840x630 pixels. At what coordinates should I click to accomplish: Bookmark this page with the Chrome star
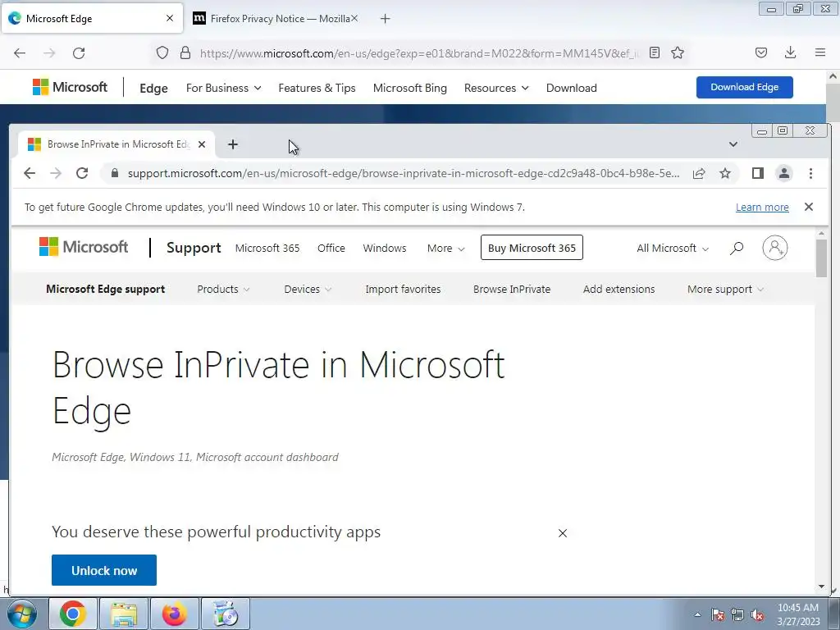point(725,173)
